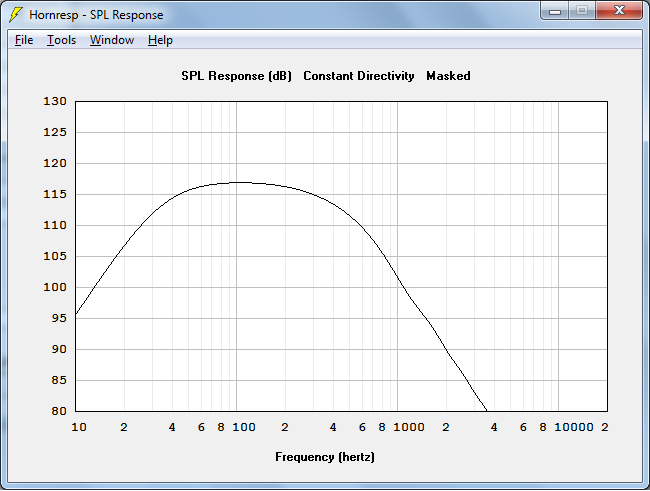Screen dimensions: 650x491
Task: Click the 10000 frequency axis label
Action: tap(574, 427)
